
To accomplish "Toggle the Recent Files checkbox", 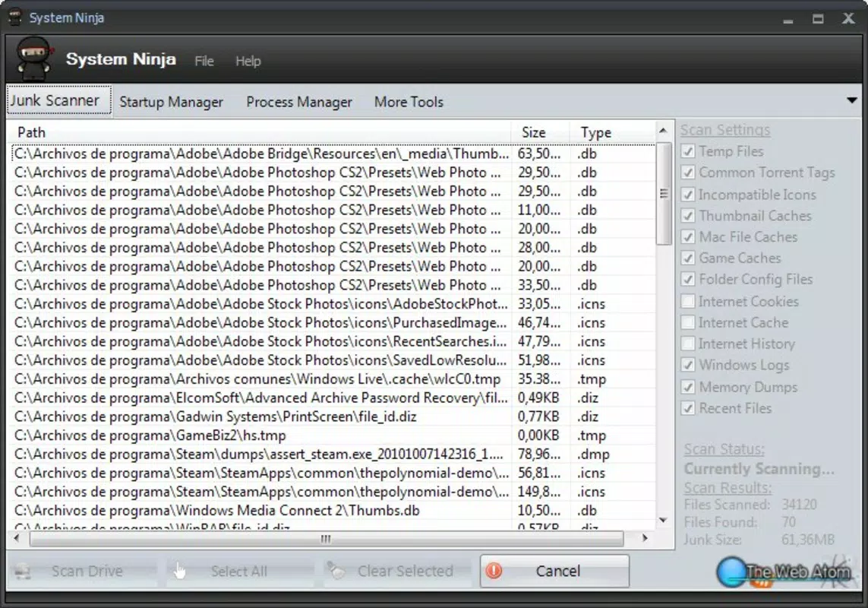I will pos(687,408).
